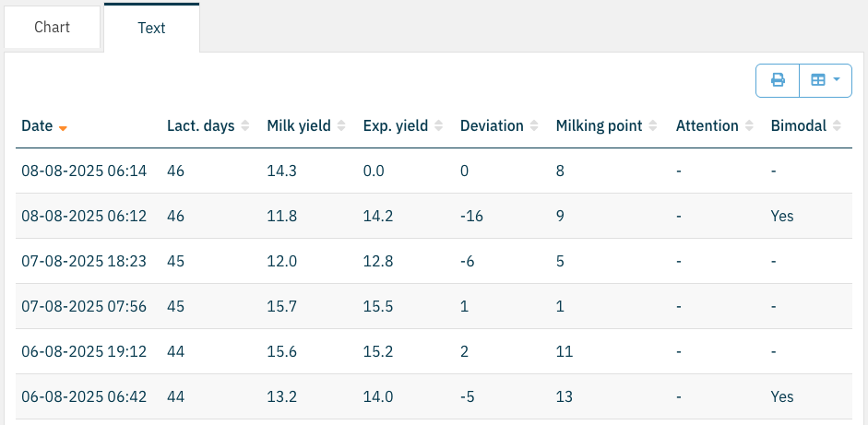Click deviation value -16
Image resolution: width=868 pixels, height=425 pixels.
click(471, 216)
